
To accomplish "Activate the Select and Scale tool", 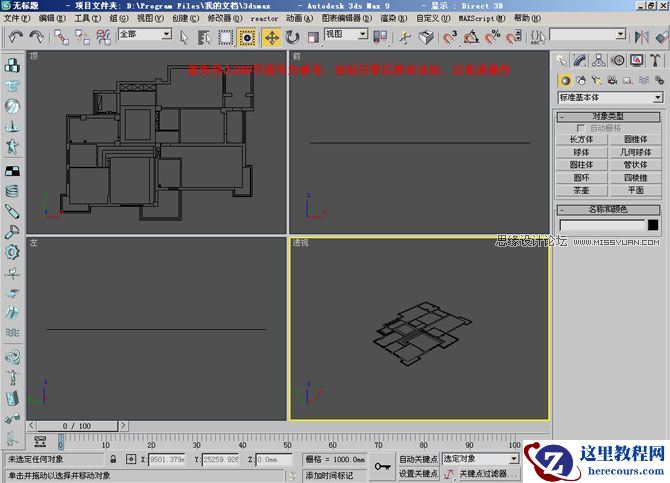I will 313,38.
